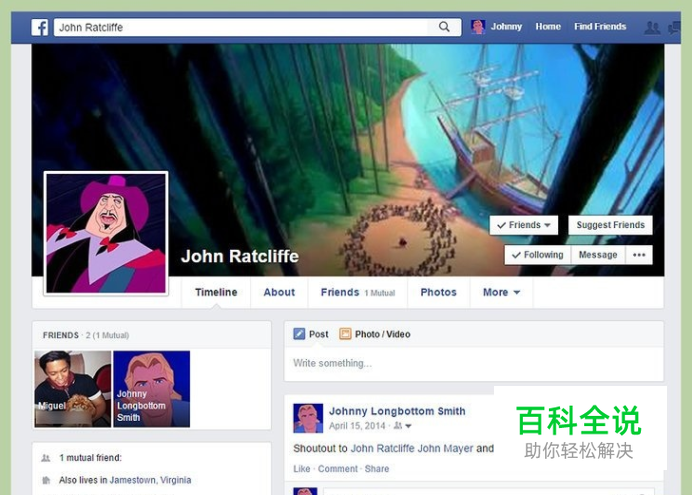Toggle the Following button
This screenshot has height=495, width=692.
tap(538, 255)
